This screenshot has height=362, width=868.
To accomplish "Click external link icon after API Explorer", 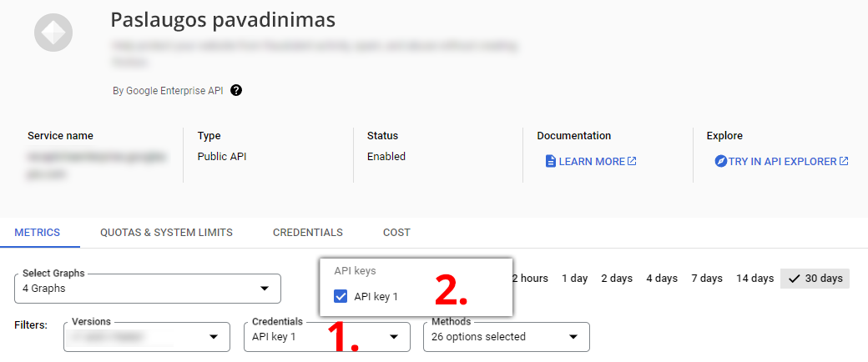I will coord(844,161).
